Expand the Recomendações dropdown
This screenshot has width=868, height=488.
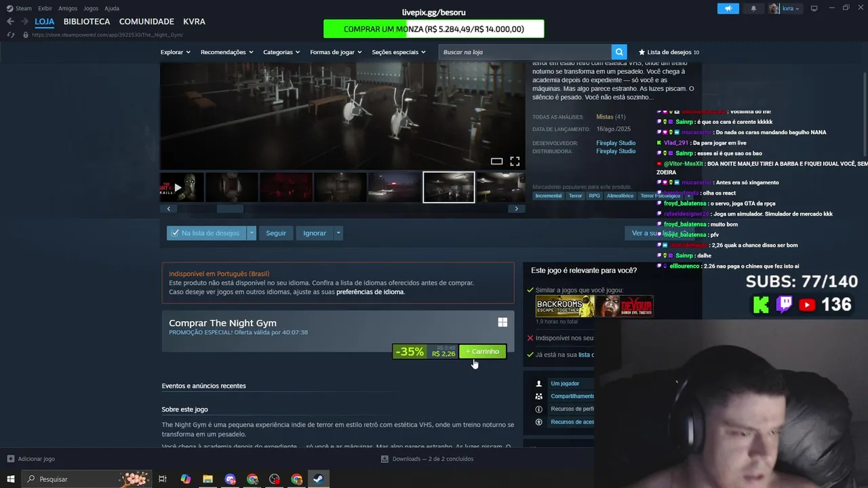point(226,52)
